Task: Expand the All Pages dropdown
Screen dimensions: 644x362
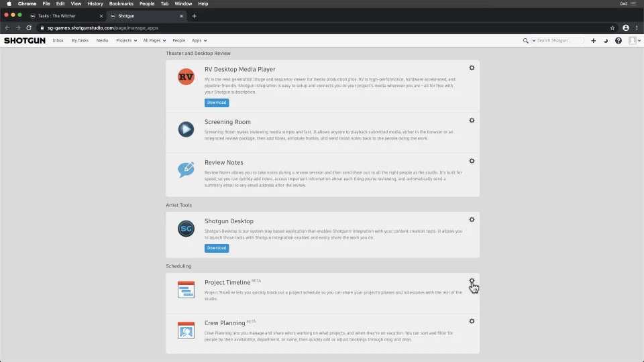Action: 154,41
